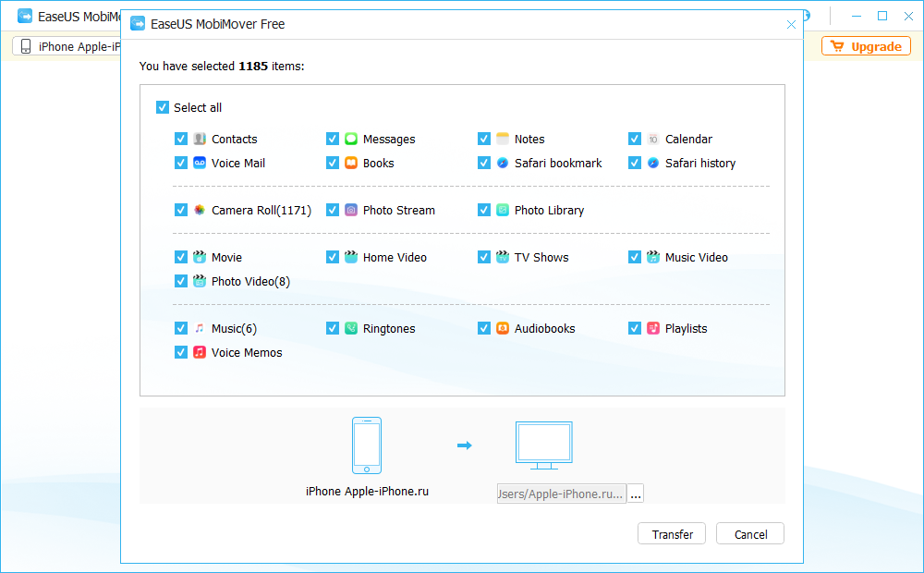Uncheck the Select all checkbox
The width and height of the screenshot is (924, 573).
point(163,107)
